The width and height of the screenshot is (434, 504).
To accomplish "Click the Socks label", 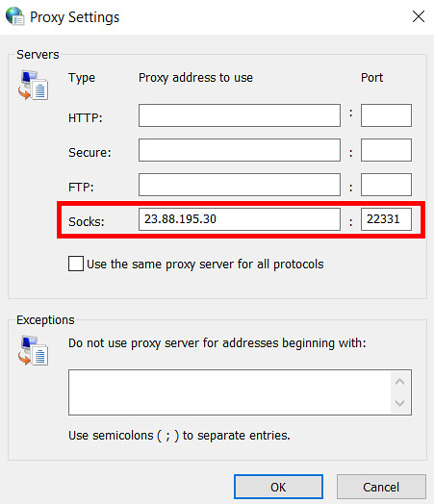I will 87,221.
